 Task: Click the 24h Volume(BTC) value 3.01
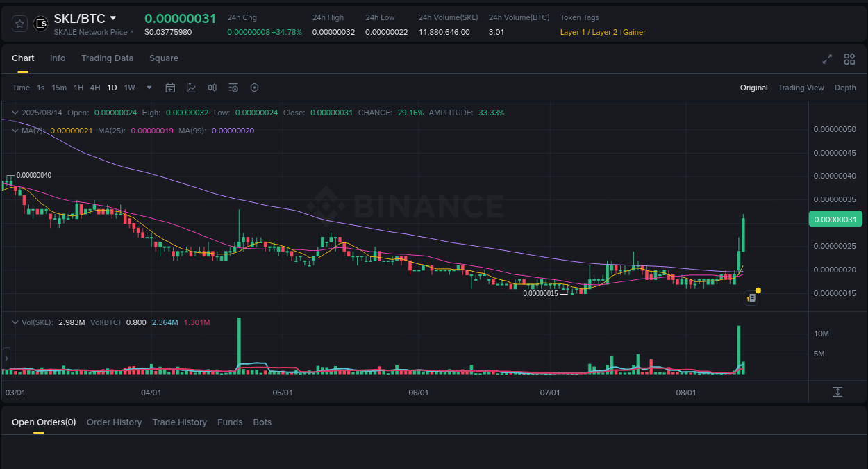coord(496,32)
